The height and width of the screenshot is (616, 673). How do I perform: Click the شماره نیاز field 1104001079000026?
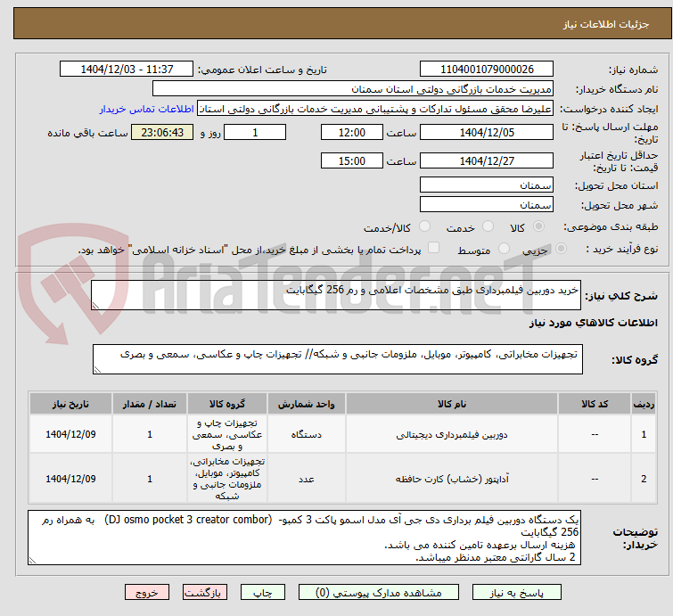coord(487,70)
